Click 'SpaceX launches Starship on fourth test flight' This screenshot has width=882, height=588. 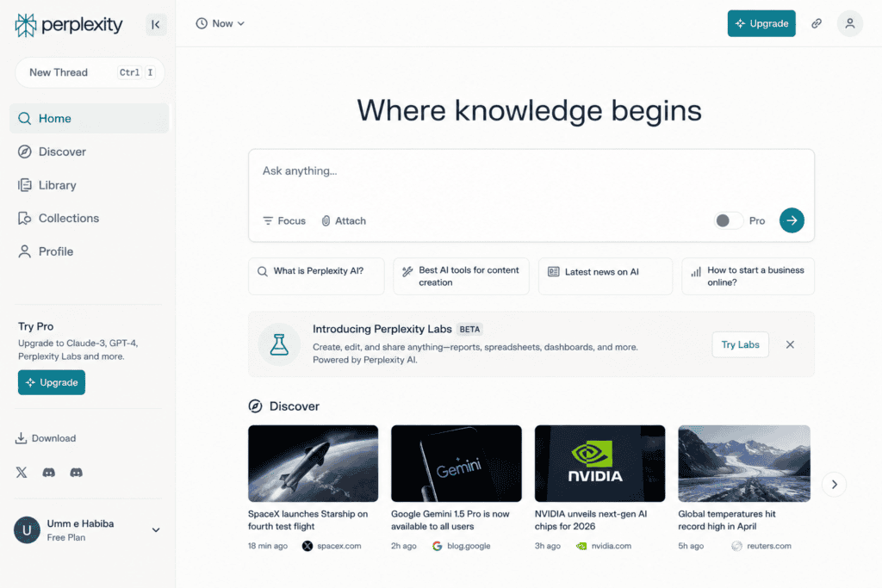coord(307,520)
